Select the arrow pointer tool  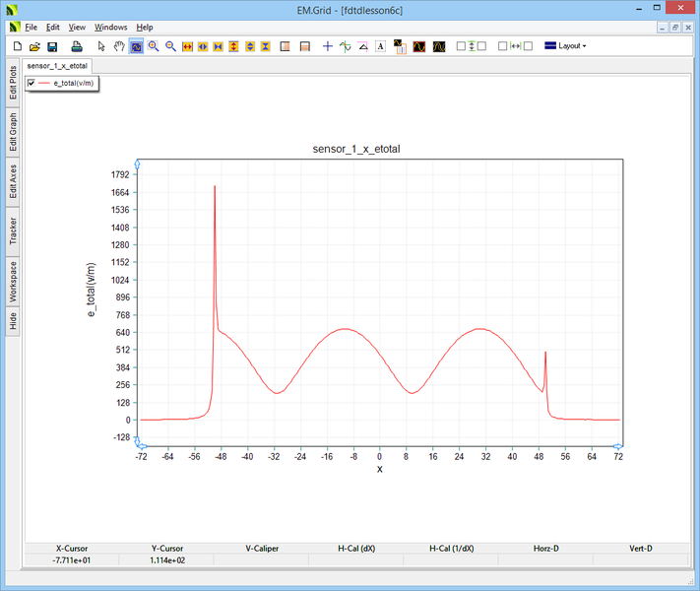pos(100,46)
